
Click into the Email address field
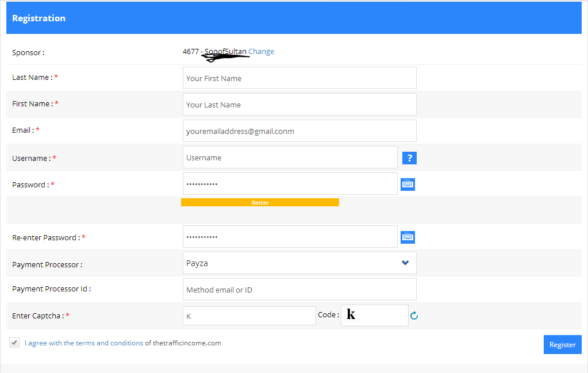tap(299, 131)
